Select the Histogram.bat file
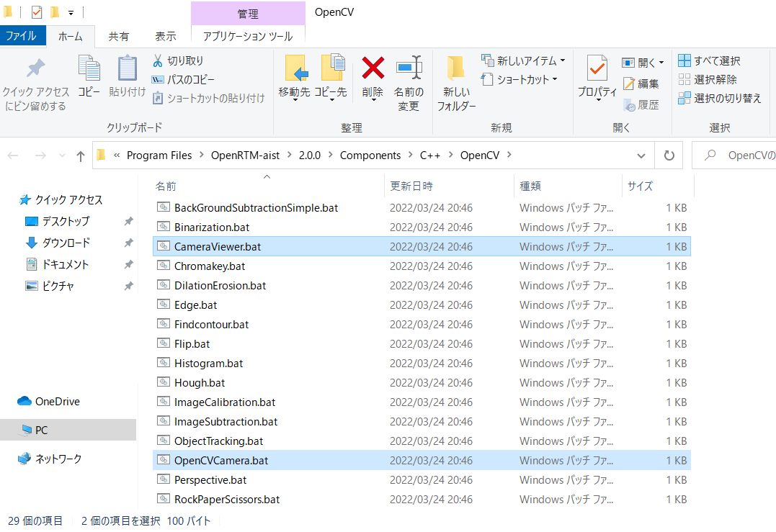776x532 pixels. [422, 363]
